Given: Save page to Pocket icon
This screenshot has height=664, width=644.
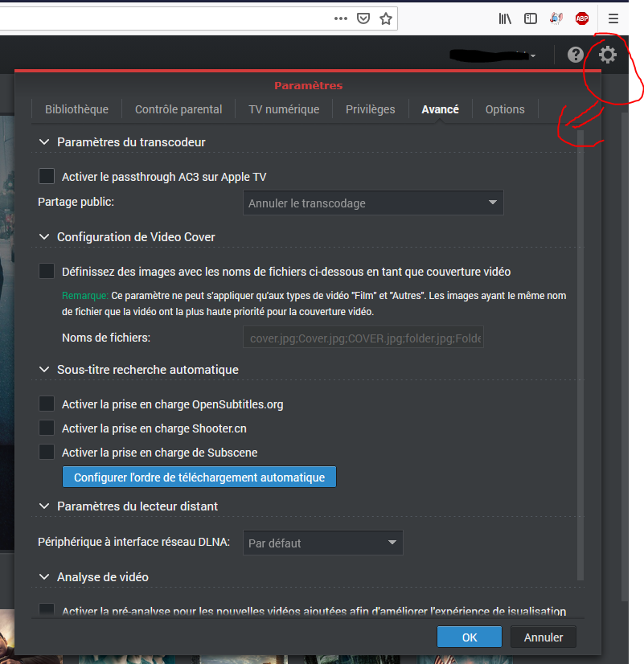Looking at the screenshot, I should click(x=363, y=18).
